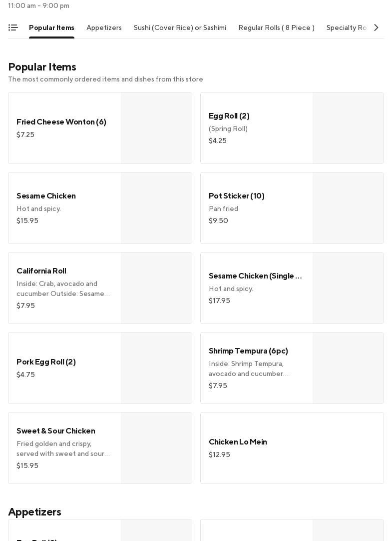392x541 pixels.
Task: Open Sushi (Cover Rice) or Sashimi tab
Action: 180,28
